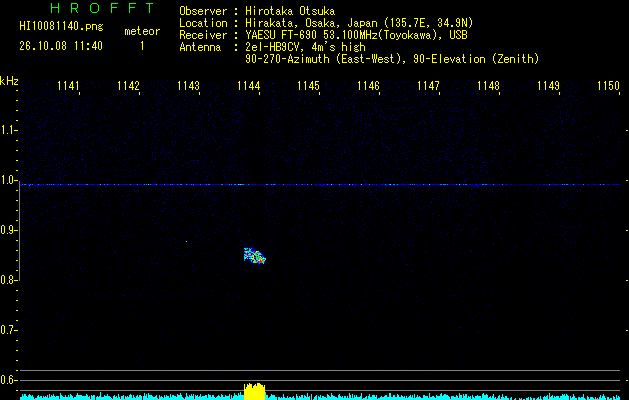This screenshot has width=629, height=400.
Task: Select the 1150 time axis label
Action: point(609,86)
